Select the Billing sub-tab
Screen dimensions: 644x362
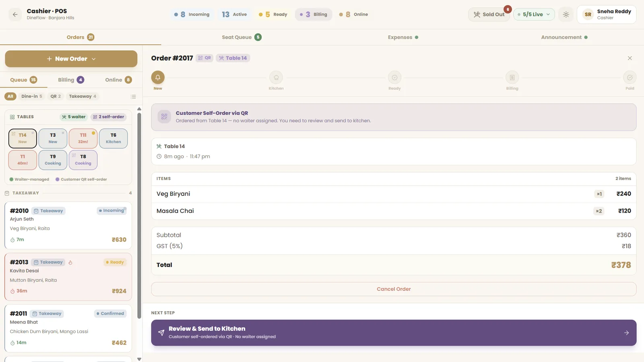tap(71, 80)
